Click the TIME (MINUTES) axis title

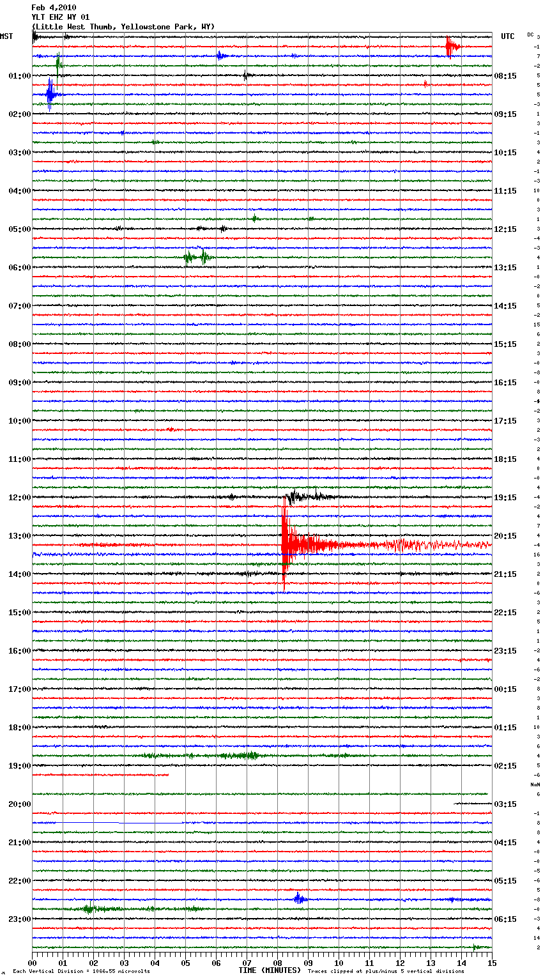coord(270,970)
